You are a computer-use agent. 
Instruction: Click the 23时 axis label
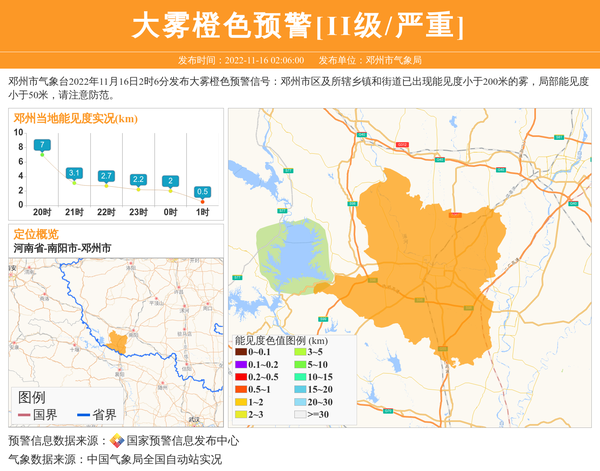(138, 212)
